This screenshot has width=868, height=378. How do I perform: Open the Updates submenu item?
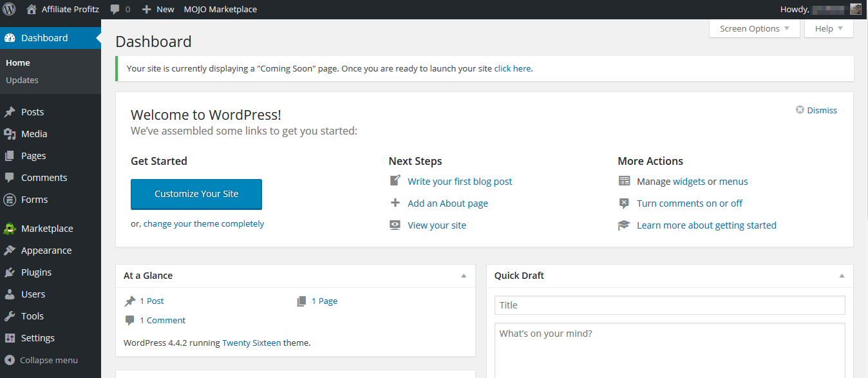point(22,80)
